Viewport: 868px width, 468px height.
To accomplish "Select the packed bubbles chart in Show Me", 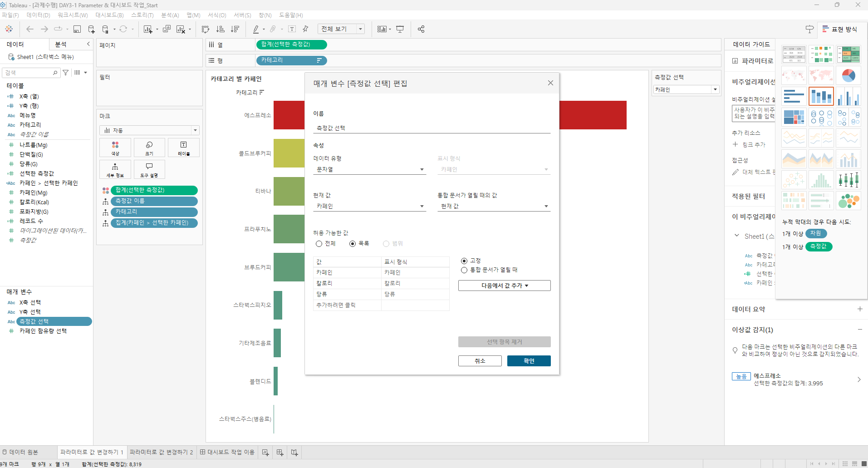I will pyautogui.click(x=848, y=201).
